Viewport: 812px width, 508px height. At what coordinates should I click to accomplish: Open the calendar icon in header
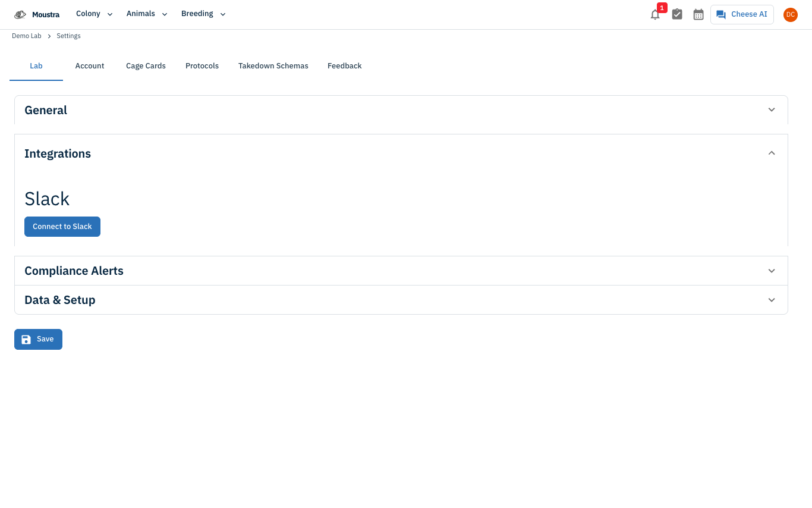click(x=698, y=14)
